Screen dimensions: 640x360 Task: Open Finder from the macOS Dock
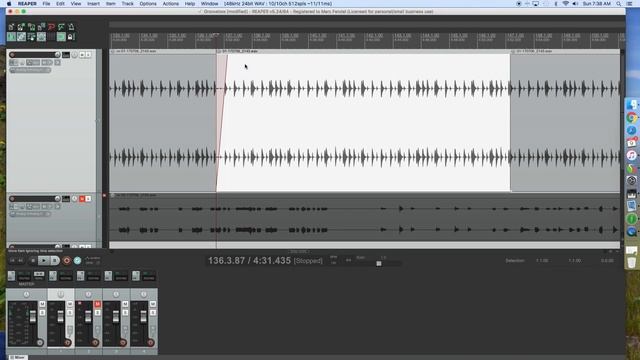click(x=631, y=105)
